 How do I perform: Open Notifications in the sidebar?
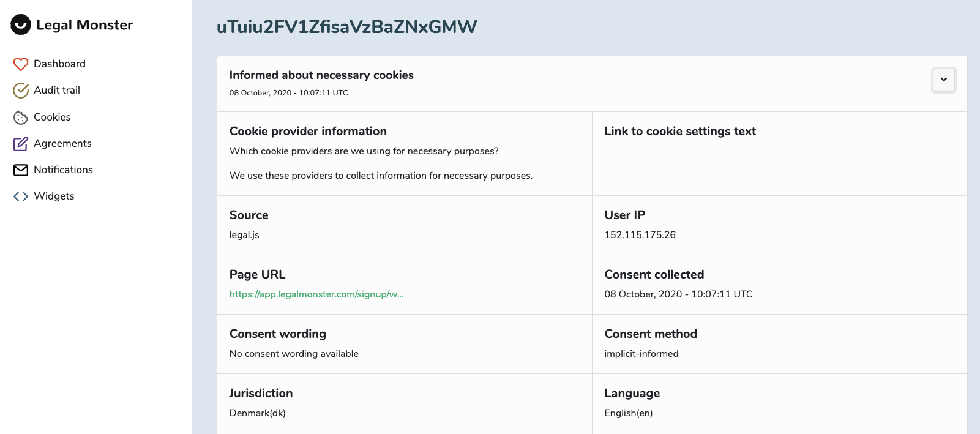pos(63,170)
